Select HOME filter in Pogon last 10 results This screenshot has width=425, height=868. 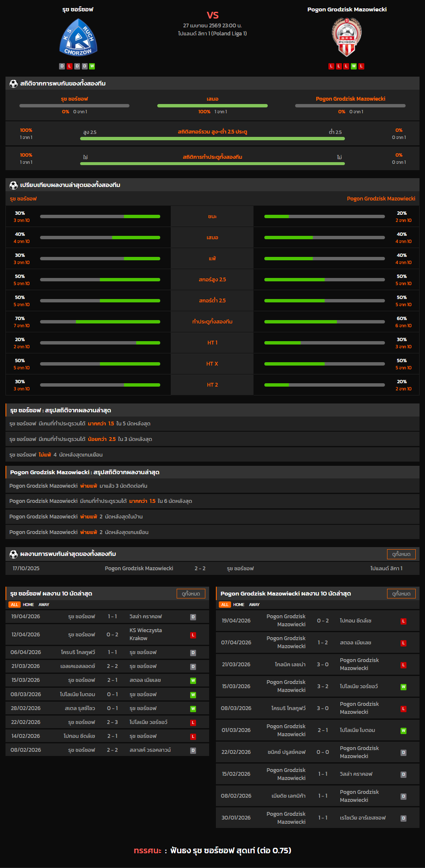point(239,605)
